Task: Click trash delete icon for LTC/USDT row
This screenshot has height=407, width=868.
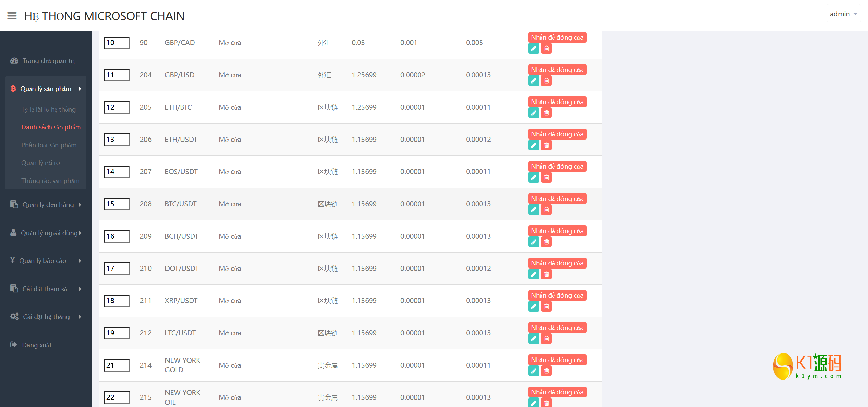Action: [546, 339]
